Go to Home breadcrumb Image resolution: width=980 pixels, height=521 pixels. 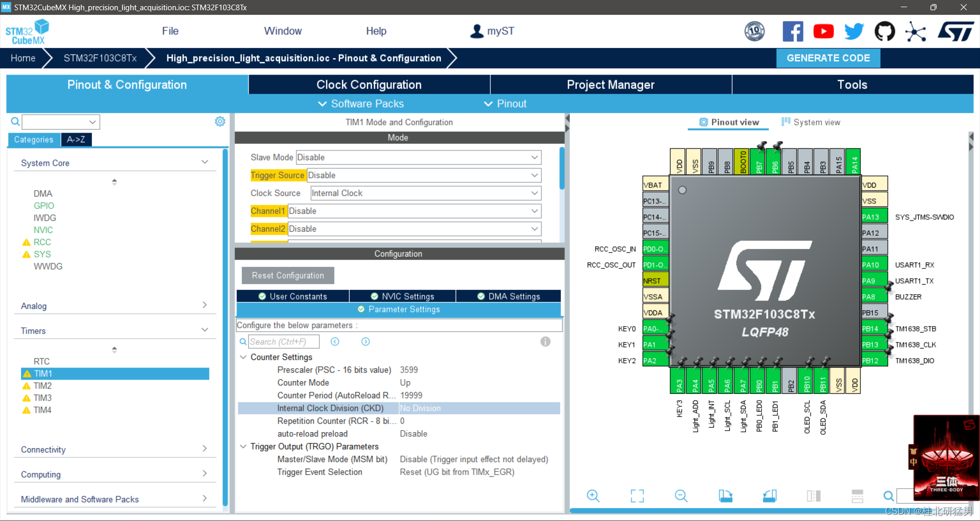[23, 58]
